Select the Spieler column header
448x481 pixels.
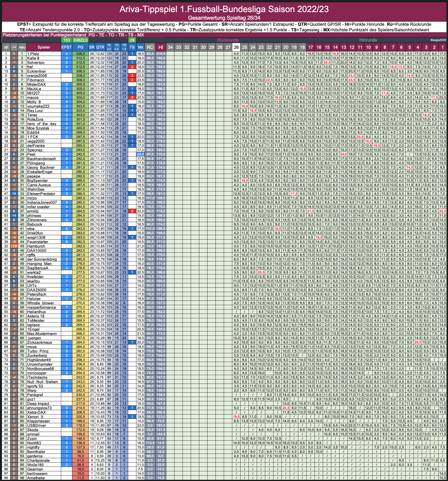pos(44,47)
